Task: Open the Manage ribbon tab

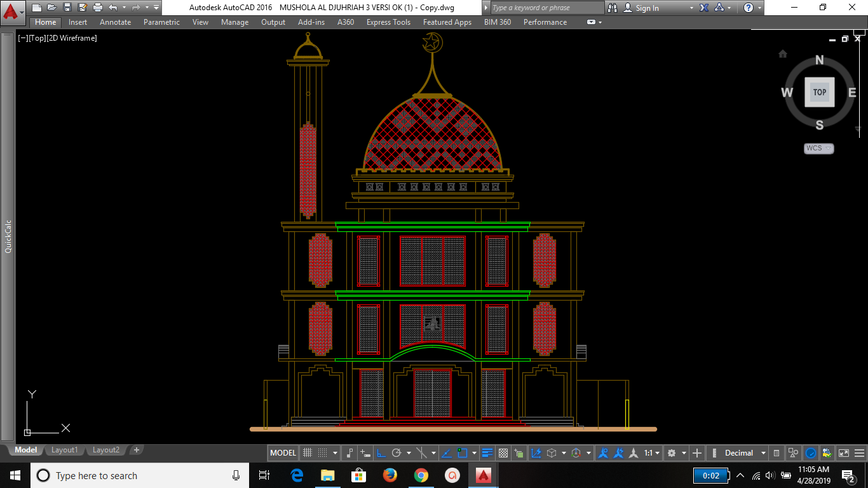Action: [x=234, y=22]
